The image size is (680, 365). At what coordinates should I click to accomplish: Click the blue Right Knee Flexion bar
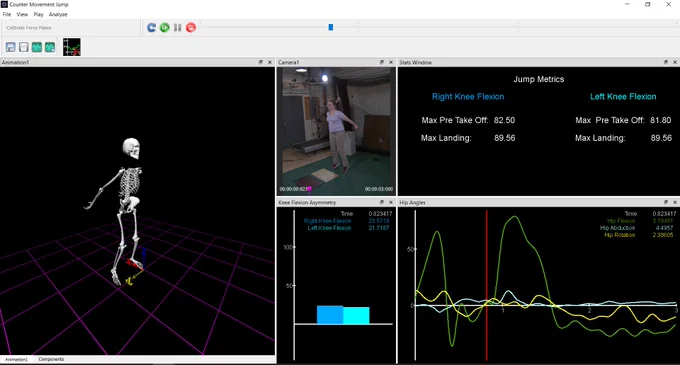[x=330, y=315]
